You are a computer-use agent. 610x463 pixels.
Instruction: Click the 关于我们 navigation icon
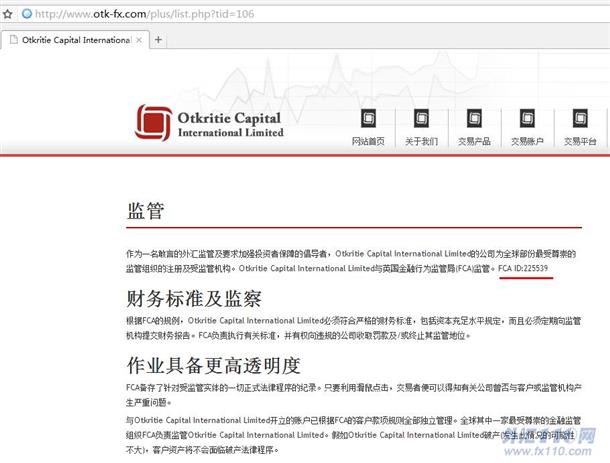[x=421, y=118]
